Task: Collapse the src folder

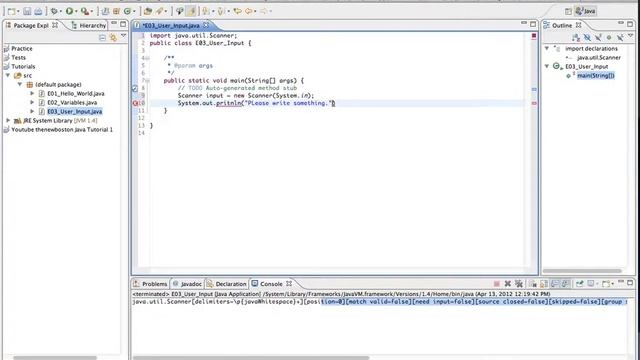Action: click(8, 76)
